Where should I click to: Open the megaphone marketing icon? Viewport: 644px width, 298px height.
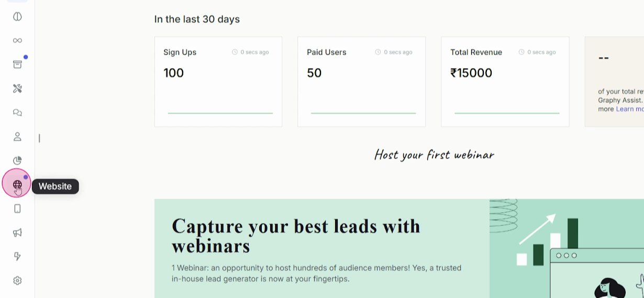[17, 233]
